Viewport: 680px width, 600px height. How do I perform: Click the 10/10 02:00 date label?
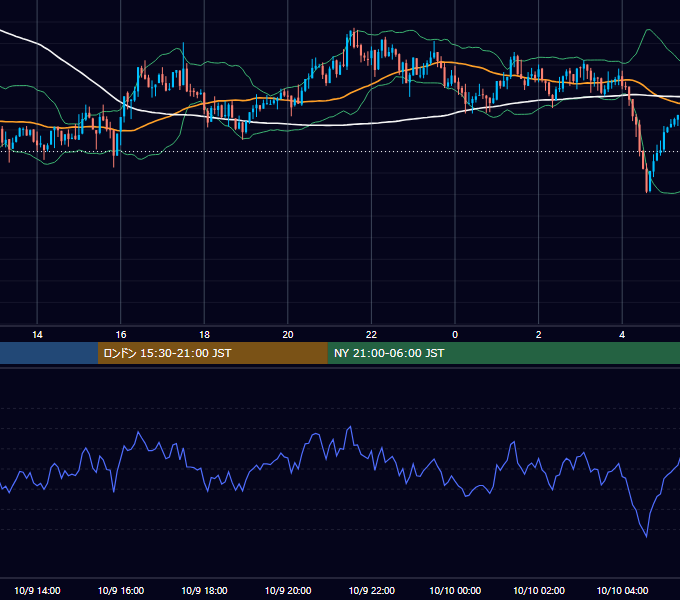tap(539, 590)
